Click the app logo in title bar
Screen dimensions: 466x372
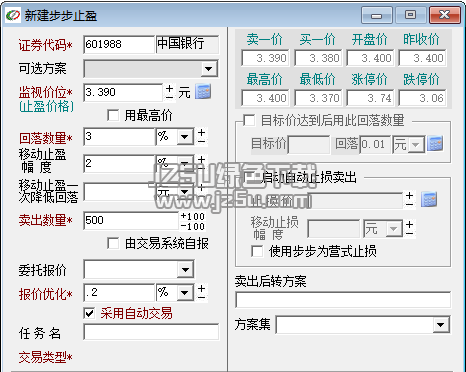13,15
